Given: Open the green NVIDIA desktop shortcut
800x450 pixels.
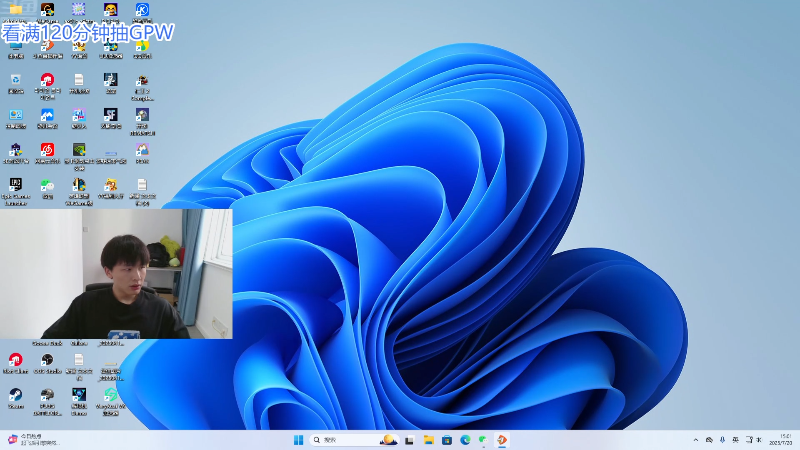Looking at the screenshot, I should (79, 149).
